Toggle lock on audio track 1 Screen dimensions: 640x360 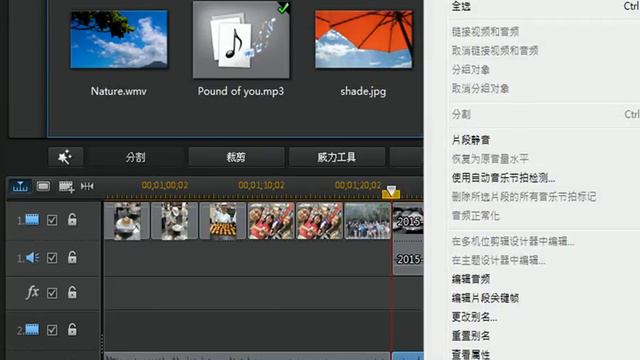[72, 257]
